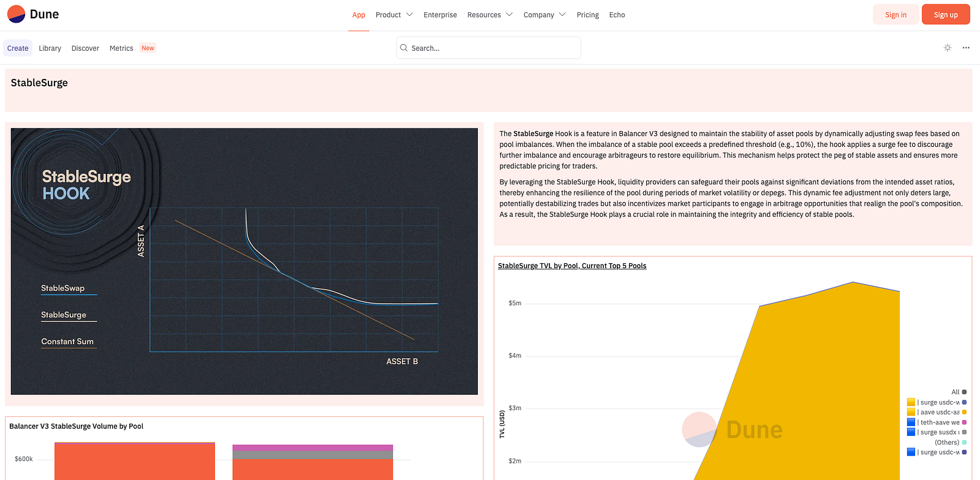The height and width of the screenshot is (480, 980).
Task: Click the $5m axis label
Action: (515, 303)
